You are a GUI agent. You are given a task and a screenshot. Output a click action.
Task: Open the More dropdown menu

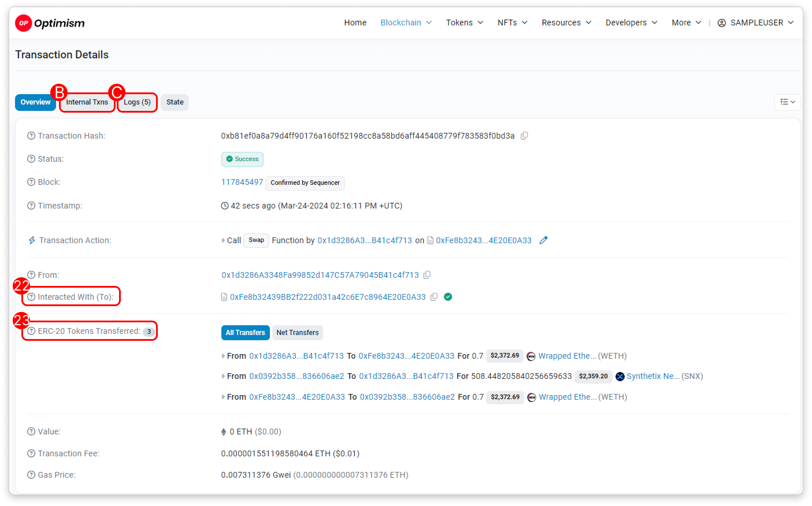point(686,23)
